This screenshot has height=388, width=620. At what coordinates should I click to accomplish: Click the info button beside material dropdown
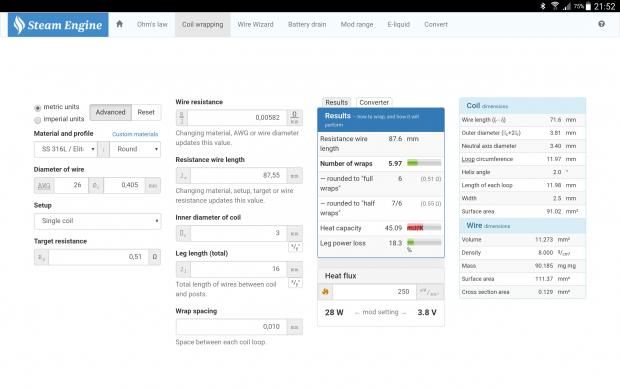(x=104, y=149)
